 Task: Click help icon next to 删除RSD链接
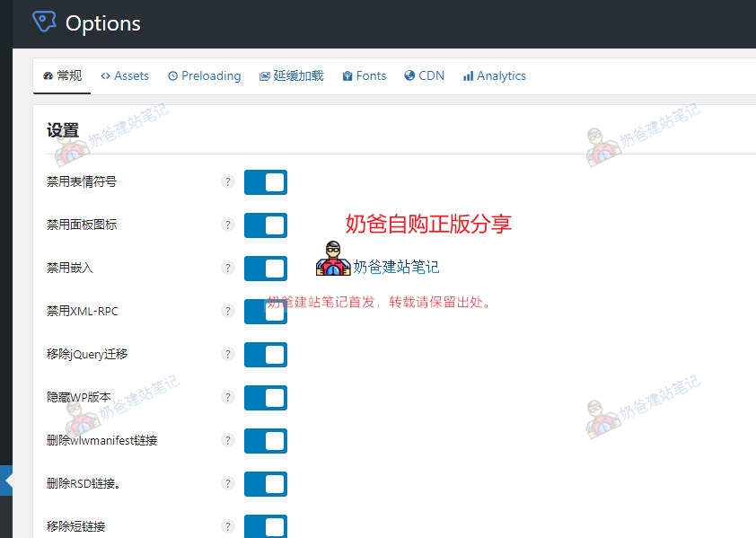(228, 483)
